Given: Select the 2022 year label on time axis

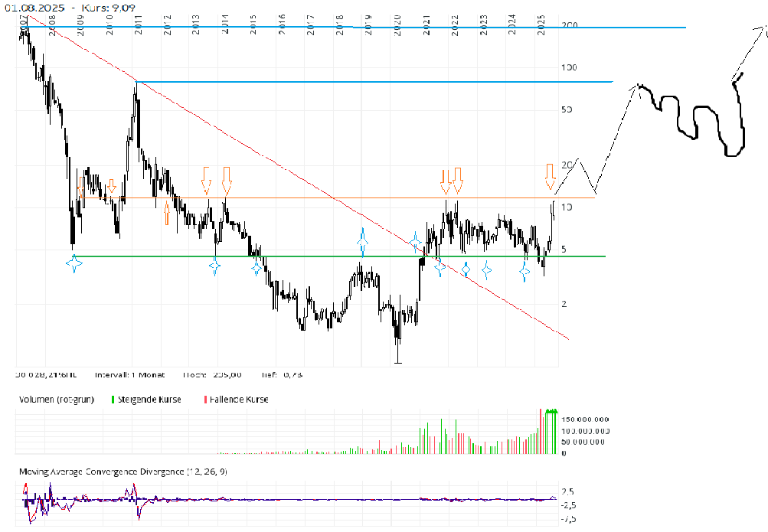Looking at the screenshot, I should tap(455, 24).
